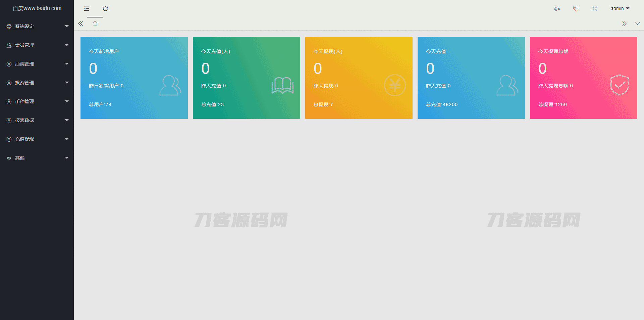Click the home icon in the tab bar

click(x=95, y=24)
